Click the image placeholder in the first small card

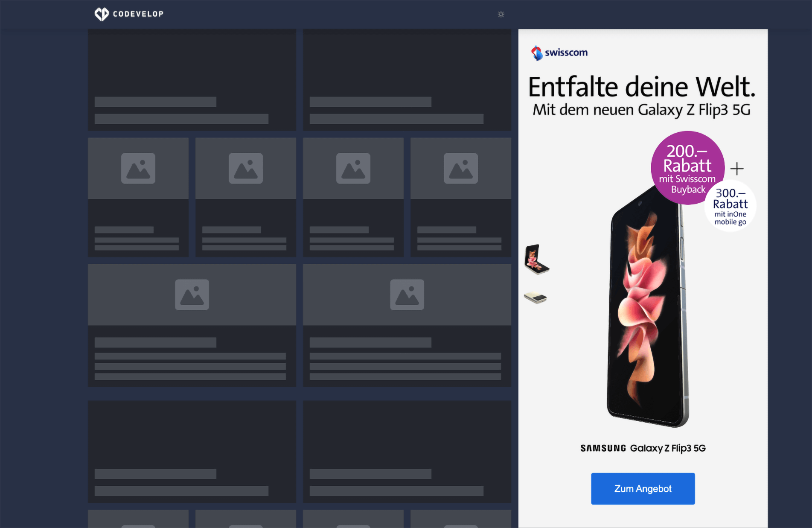(x=138, y=168)
